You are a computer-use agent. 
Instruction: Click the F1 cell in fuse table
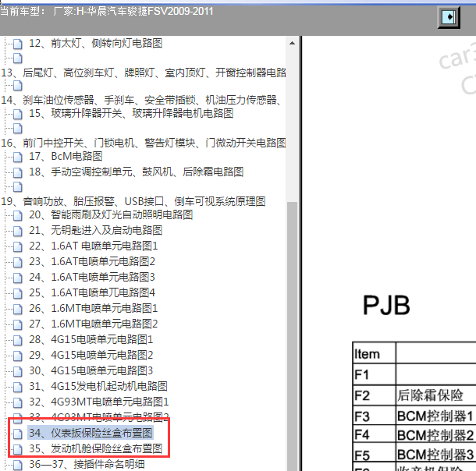[x=374, y=374]
